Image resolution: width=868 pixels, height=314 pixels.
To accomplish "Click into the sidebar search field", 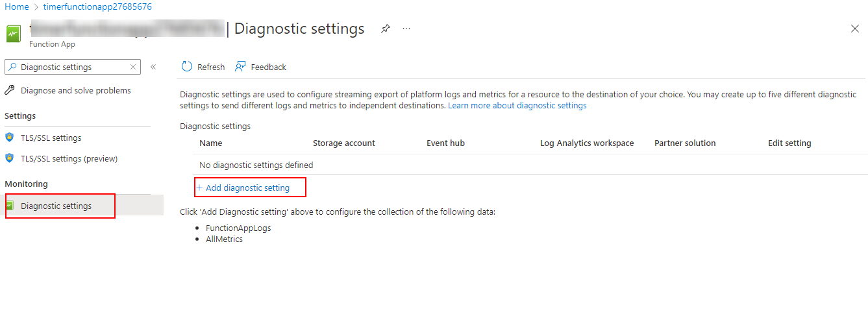I will click(x=71, y=67).
